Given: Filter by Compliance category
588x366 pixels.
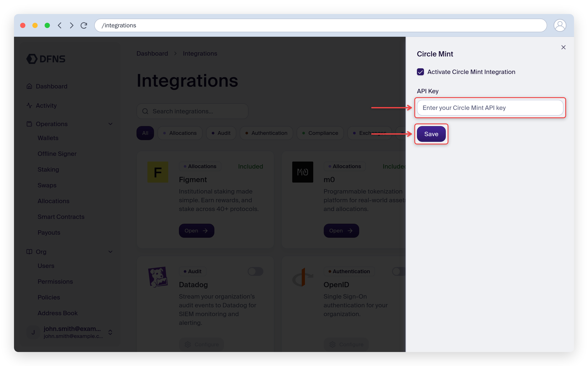Looking at the screenshot, I should pyautogui.click(x=320, y=133).
